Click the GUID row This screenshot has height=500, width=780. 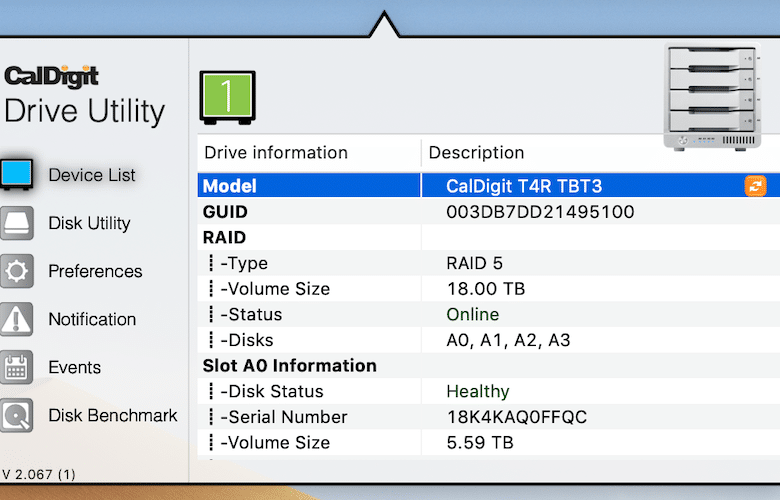click(488, 211)
